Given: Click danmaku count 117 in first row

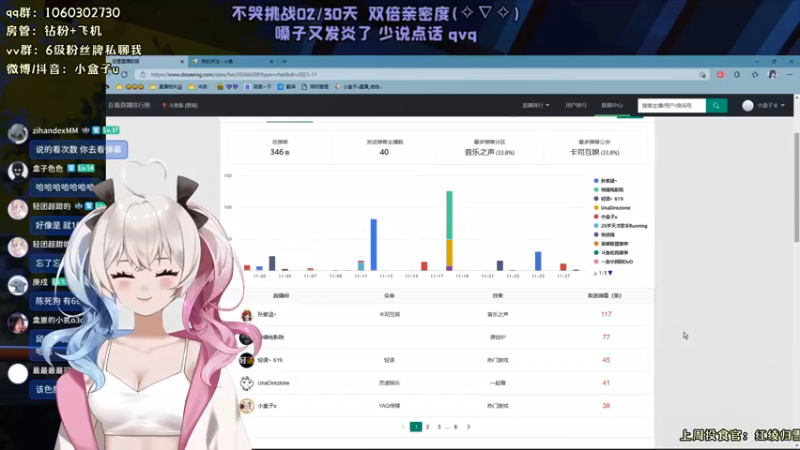Looking at the screenshot, I should (x=606, y=315).
